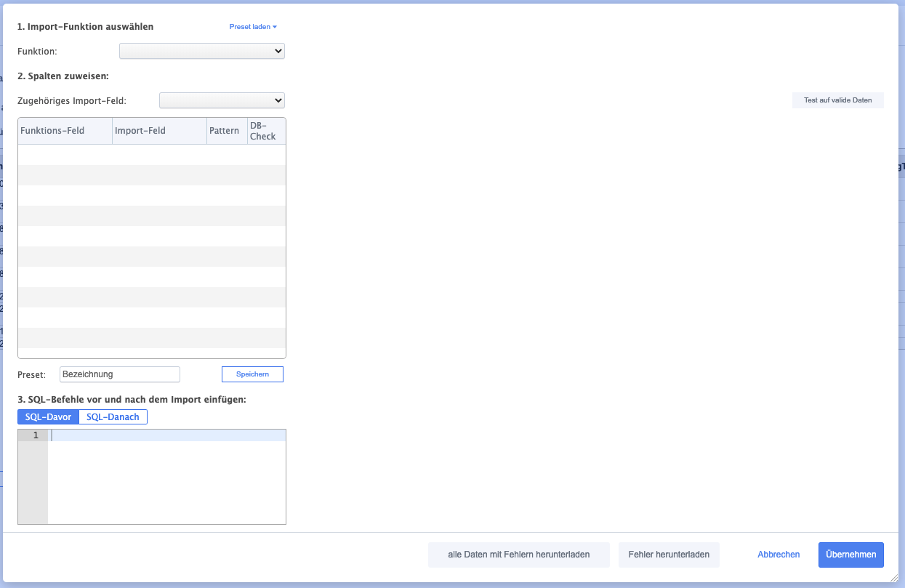Select first empty row in mapping table
Screen dimensions: 905x588
(151, 155)
